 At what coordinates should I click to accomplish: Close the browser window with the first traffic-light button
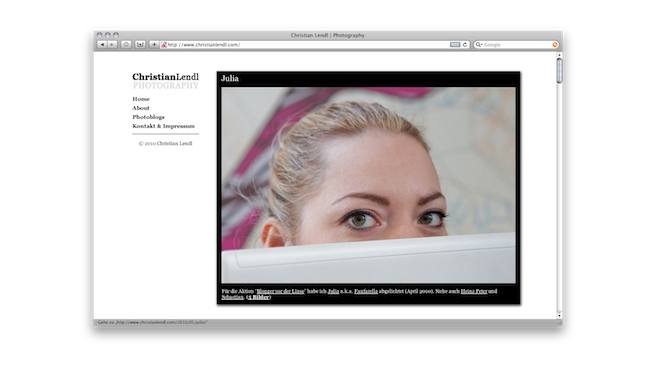click(100, 35)
